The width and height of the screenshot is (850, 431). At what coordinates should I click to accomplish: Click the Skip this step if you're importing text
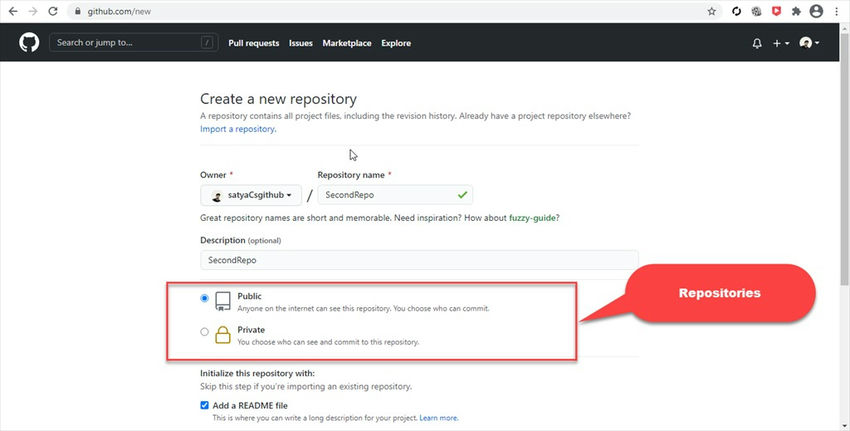(x=306, y=387)
